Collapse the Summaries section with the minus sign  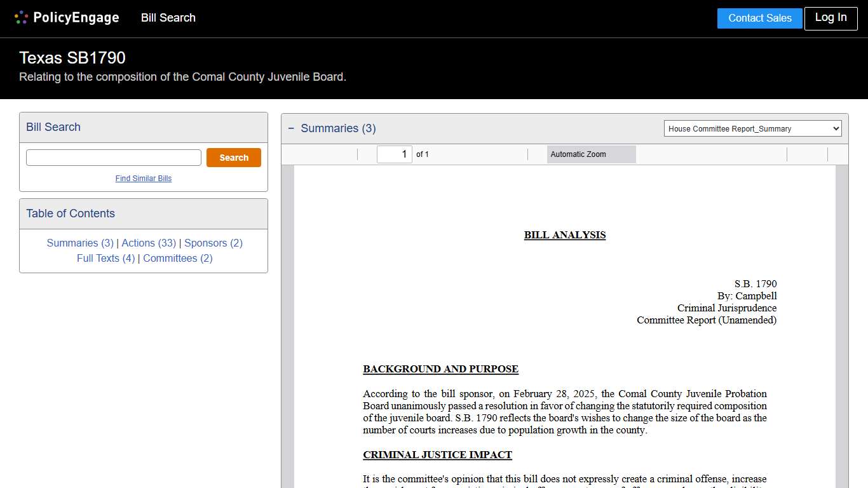[291, 128]
